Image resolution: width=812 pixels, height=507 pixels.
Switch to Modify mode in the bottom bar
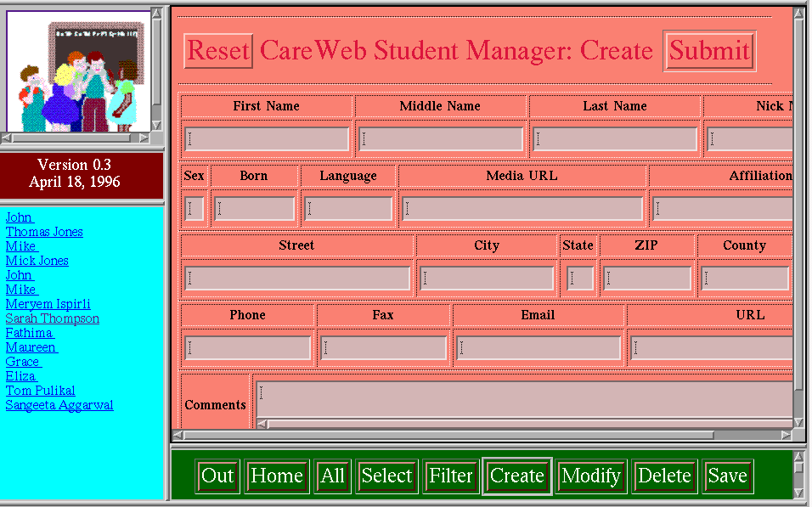click(591, 476)
